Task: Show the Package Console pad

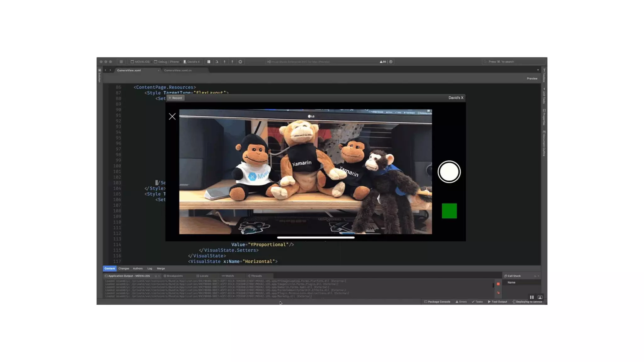Action: coord(437,302)
